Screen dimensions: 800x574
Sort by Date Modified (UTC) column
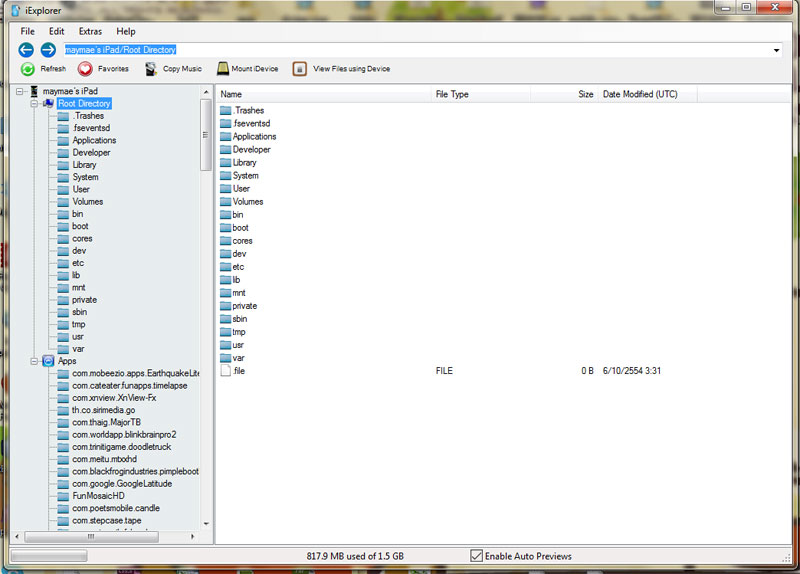point(647,94)
